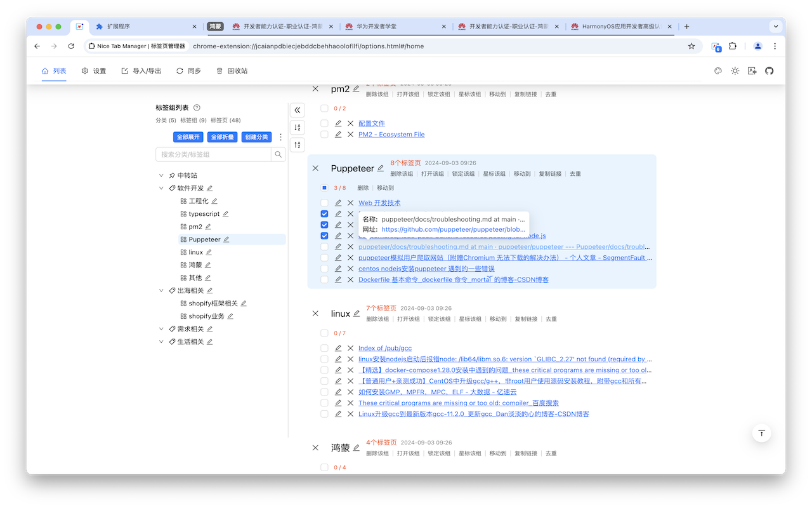Click the Chrome address bar URL
This screenshot has width=812, height=508.
pos(308,46)
